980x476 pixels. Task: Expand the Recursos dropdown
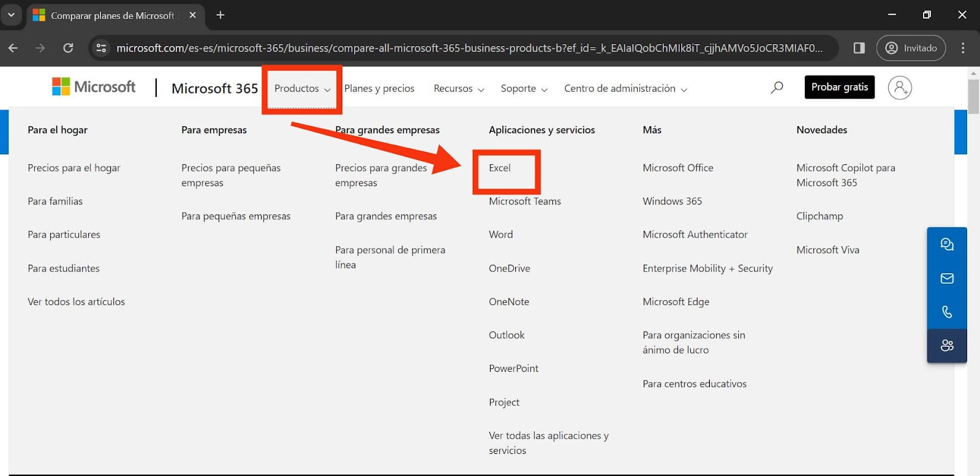[x=459, y=89]
